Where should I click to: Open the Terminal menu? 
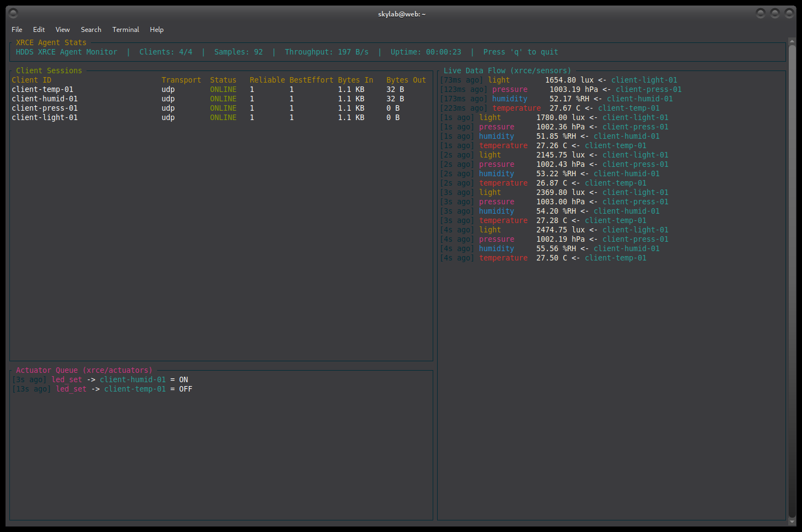tap(126, 30)
